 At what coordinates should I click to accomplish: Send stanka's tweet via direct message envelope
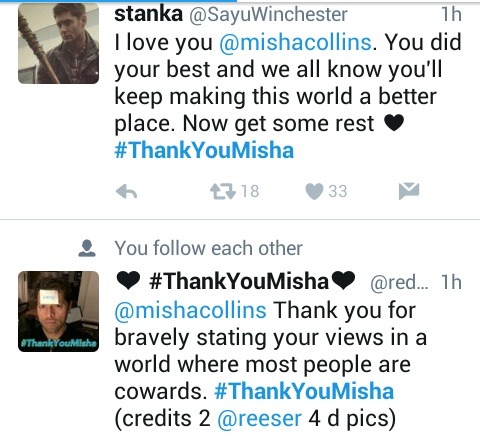pyautogui.click(x=409, y=191)
